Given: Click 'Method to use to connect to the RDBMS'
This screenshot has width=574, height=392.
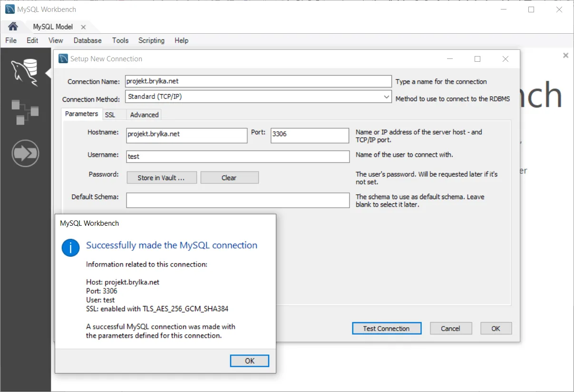Looking at the screenshot, I should (x=453, y=99).
